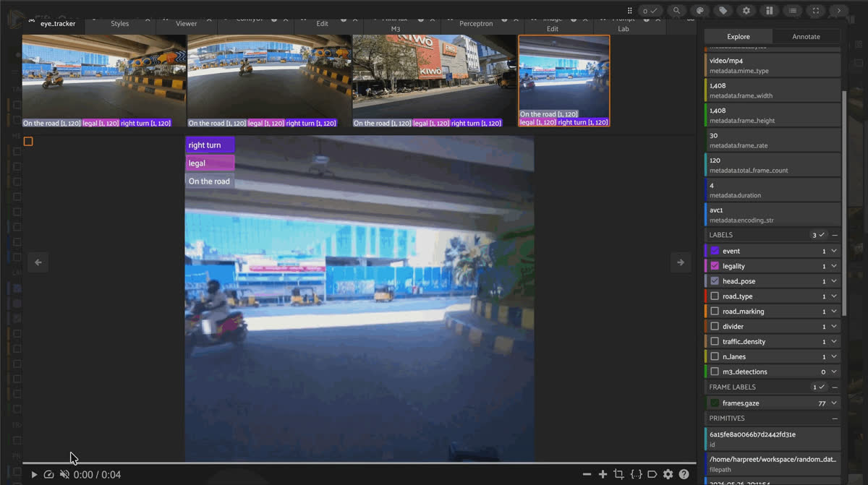Expand the head_pose field chevron

pyautogui.click(x=835, y=281)
